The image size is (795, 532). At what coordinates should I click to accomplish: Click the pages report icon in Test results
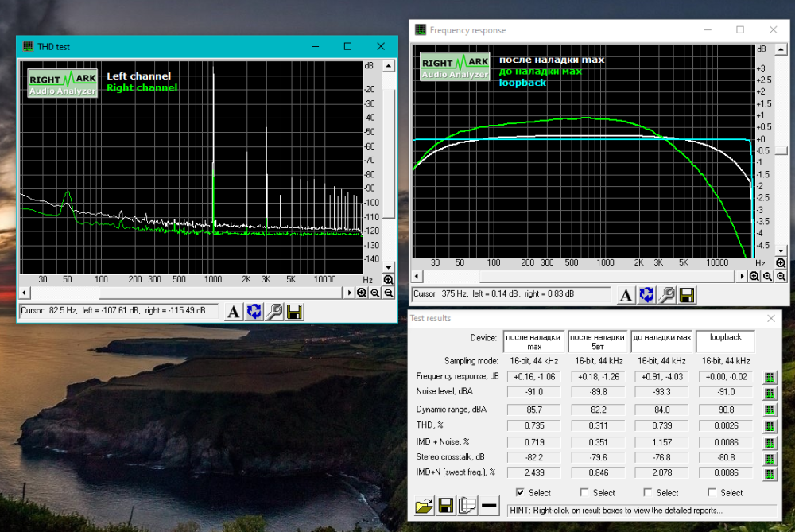click(467, 506)
